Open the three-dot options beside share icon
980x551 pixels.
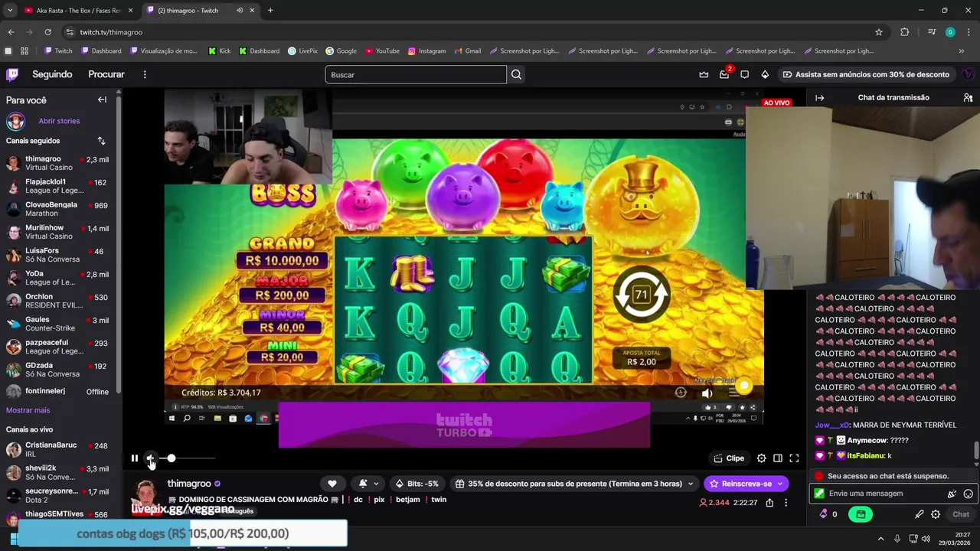[x=786, y=503]
